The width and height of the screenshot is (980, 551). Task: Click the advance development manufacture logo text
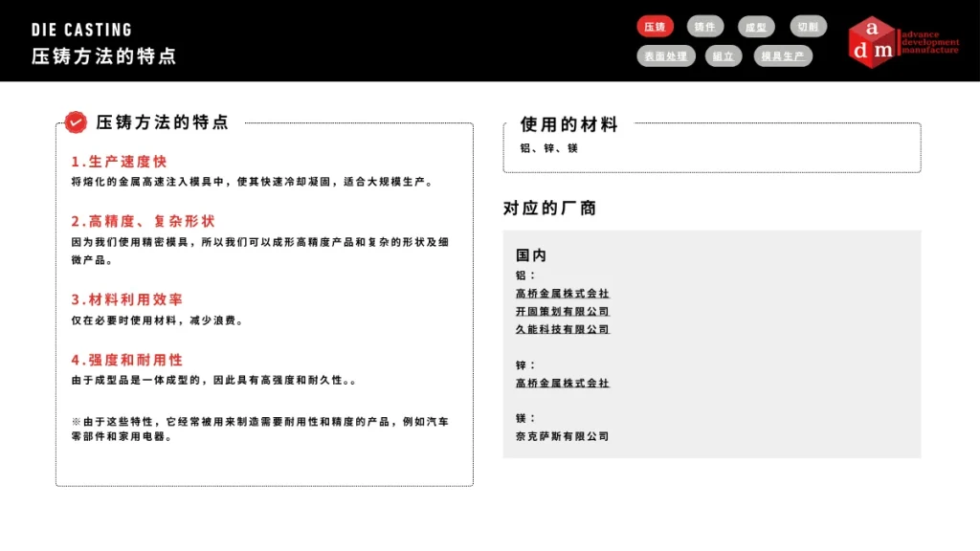click(929, 43)
